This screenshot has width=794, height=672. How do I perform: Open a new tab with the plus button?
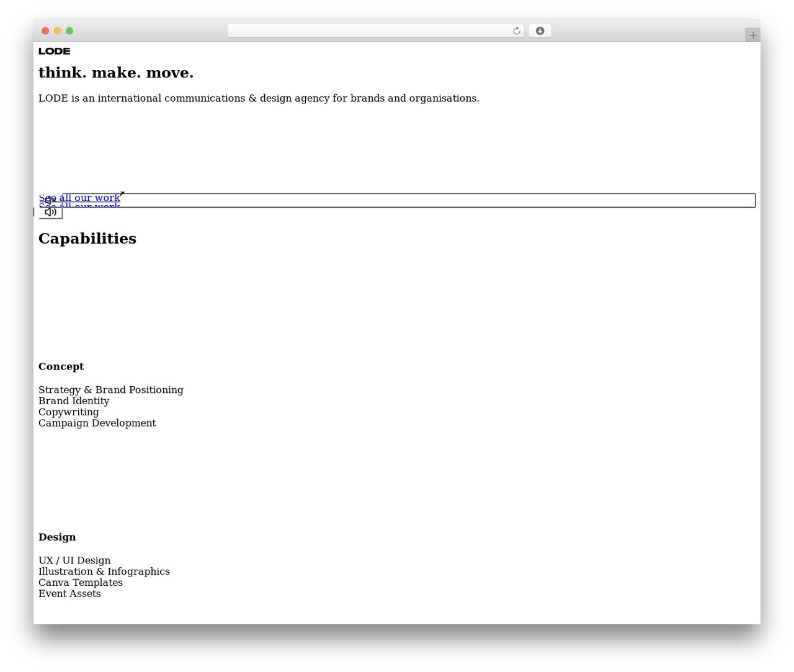click(752, 35)
